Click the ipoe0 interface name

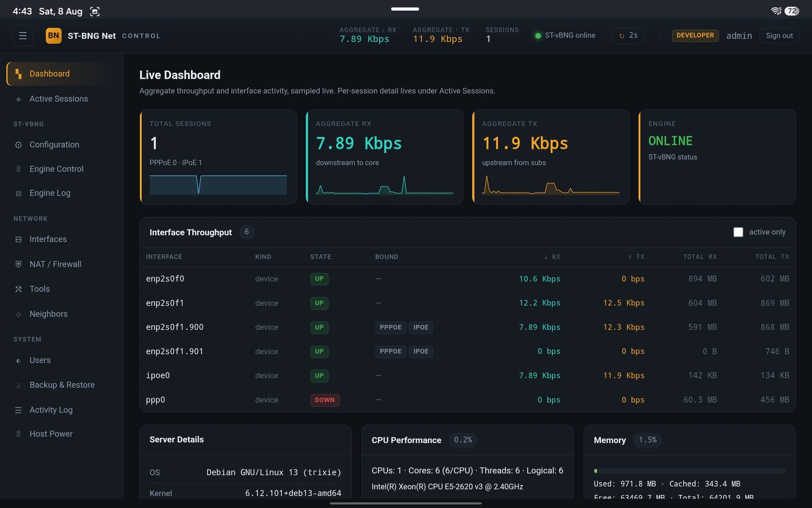[158, 375]
